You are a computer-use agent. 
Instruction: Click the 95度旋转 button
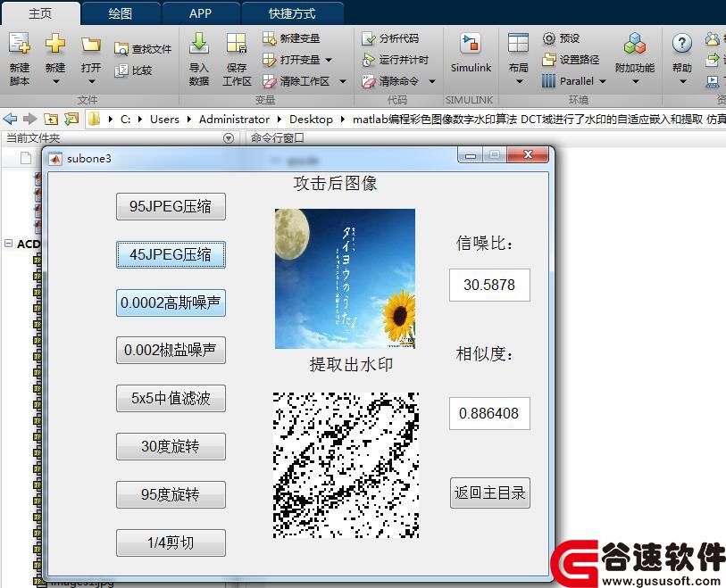171,494
